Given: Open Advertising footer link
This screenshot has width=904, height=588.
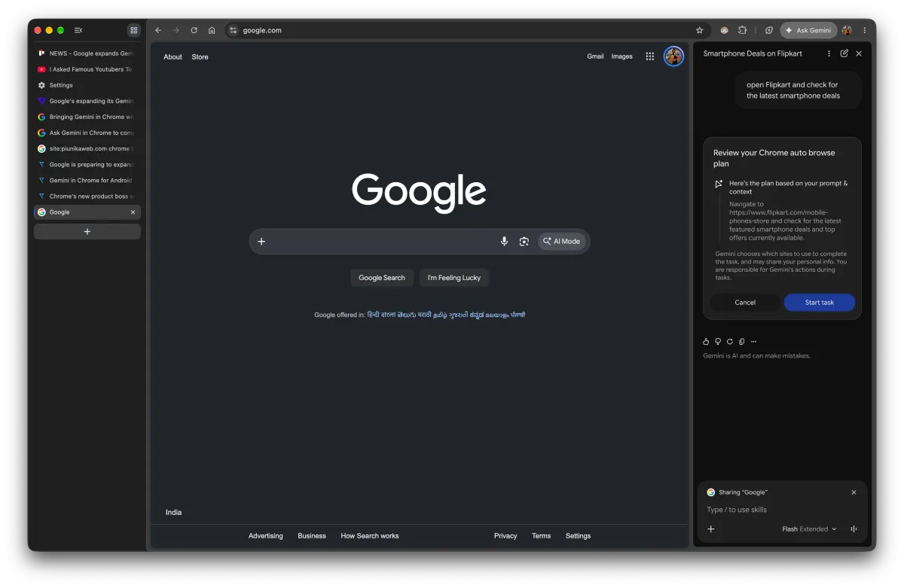Looking at the screenshot, I should pyautogui.click(x=266, y=536).
